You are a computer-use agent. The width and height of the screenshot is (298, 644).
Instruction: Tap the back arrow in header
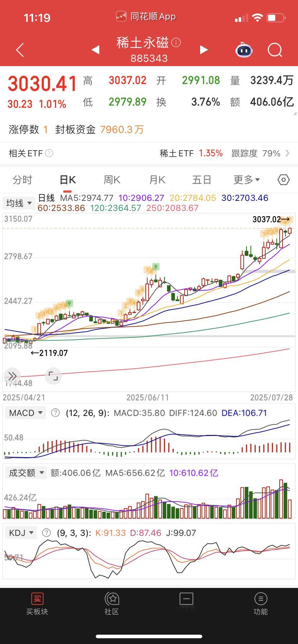(x=20, y=50)
